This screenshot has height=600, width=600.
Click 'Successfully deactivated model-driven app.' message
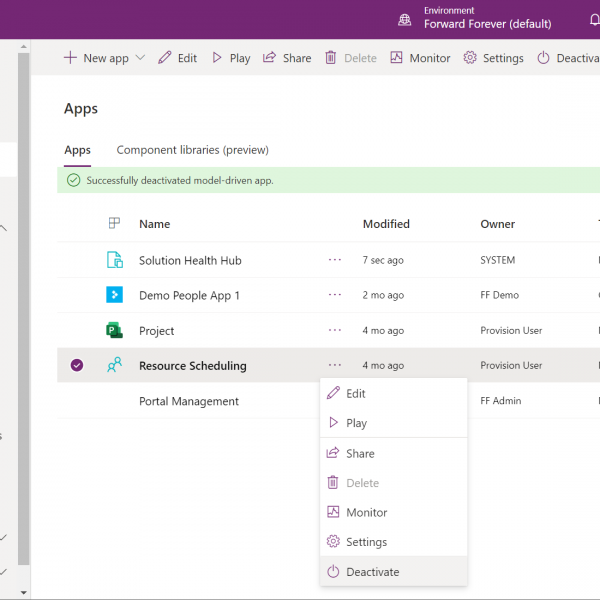click(x=180, y=180)
